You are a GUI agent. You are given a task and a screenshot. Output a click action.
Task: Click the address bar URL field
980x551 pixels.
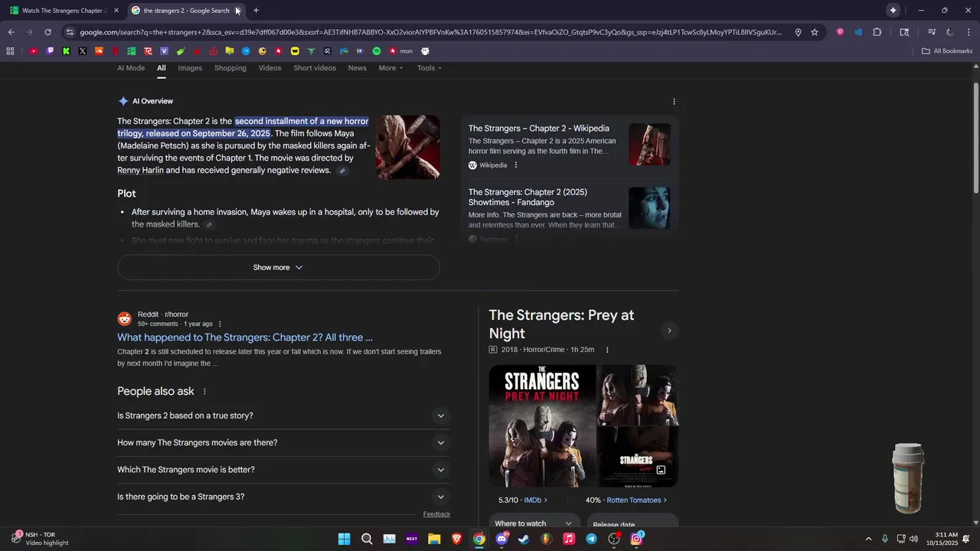click(431, 32)
